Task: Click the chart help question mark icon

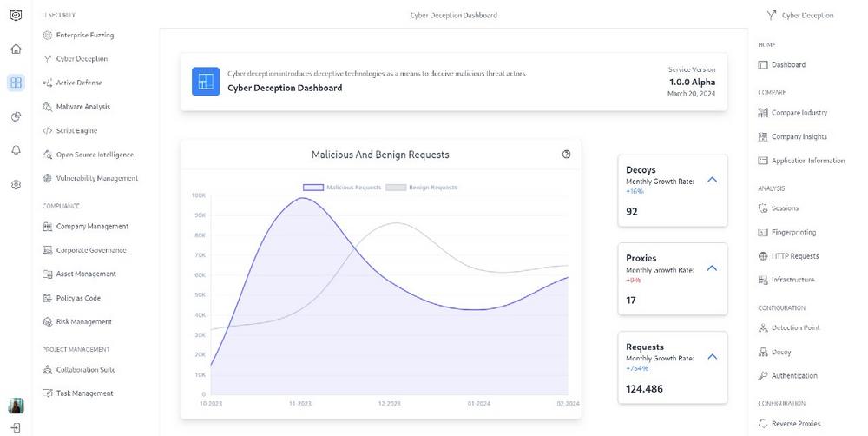Action: [567, 155]
